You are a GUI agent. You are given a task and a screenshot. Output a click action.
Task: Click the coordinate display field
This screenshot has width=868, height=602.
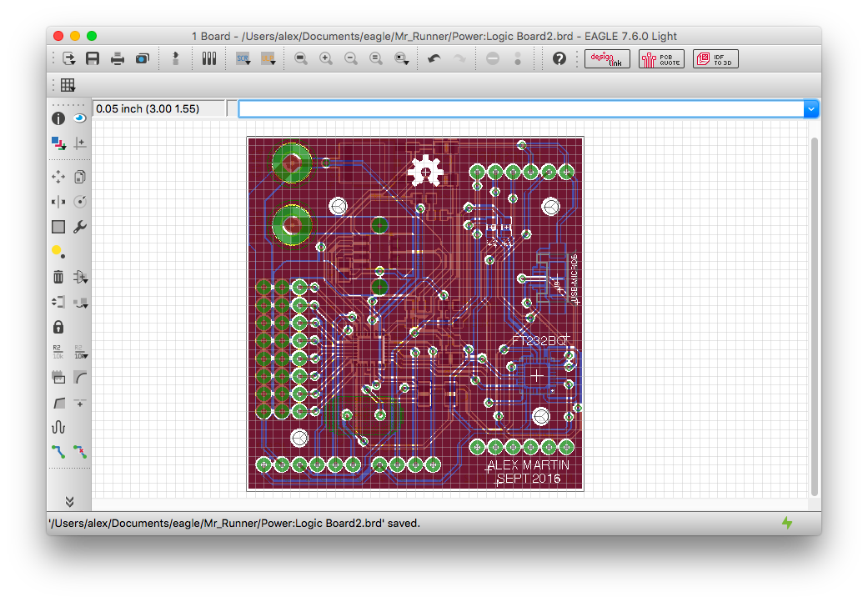click(159, 109)
